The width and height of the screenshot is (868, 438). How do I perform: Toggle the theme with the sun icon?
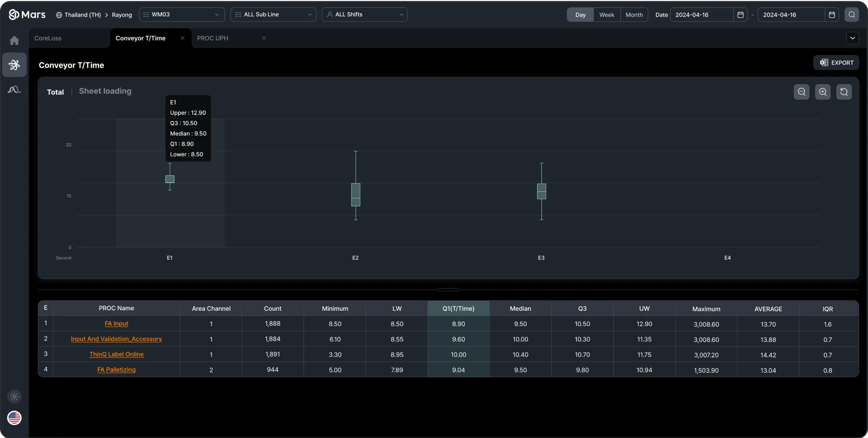click(x=14, y=396)
